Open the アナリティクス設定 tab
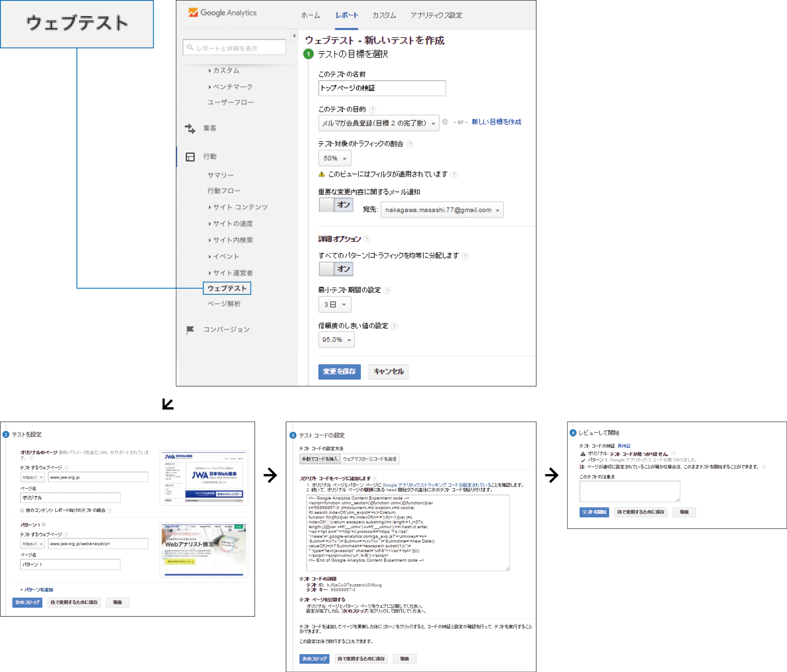 click(436, 15)
